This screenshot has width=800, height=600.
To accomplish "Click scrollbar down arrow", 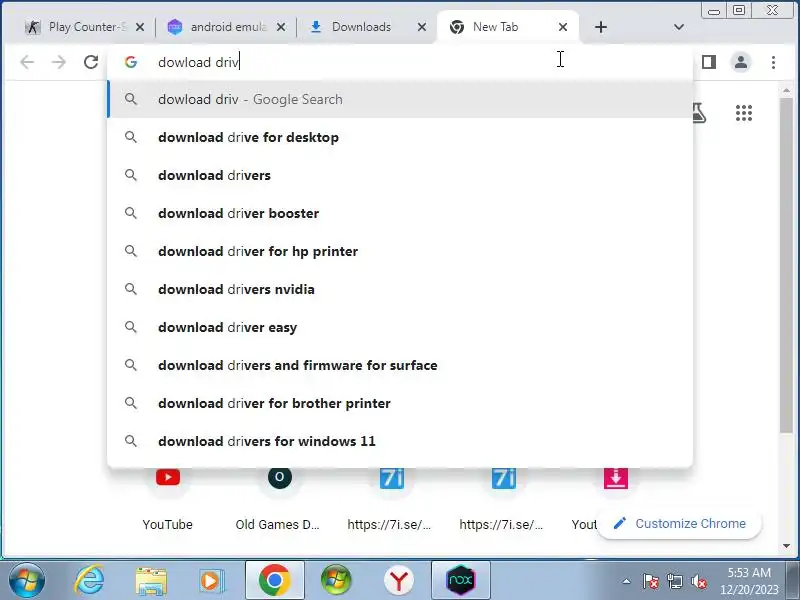I will point(786,546).
